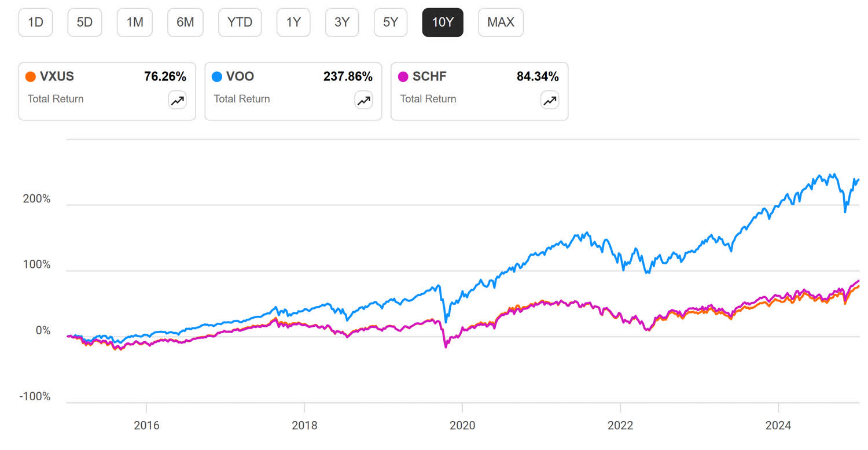Toggle the orange VXUS series dot
This screenshot has width=868, height=450.
point(32,76)
